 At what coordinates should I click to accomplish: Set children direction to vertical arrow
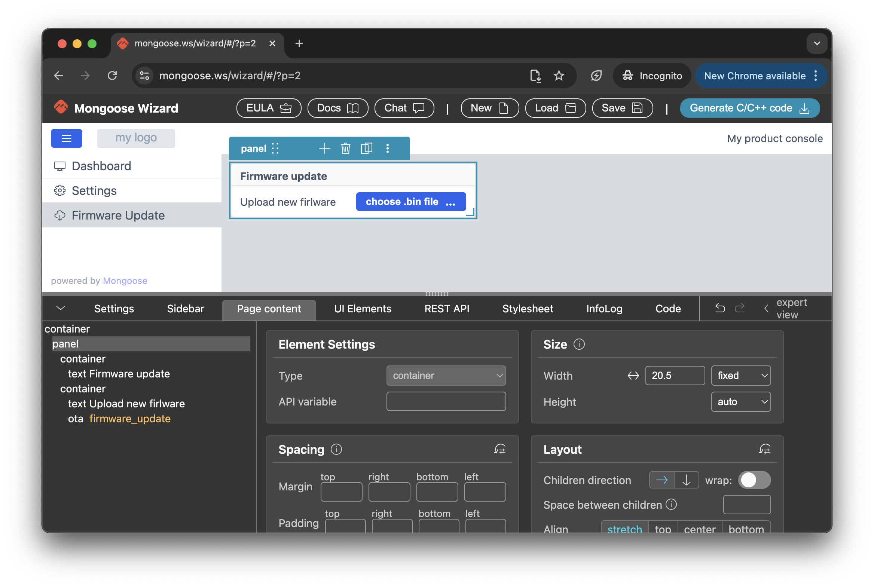point(686,480)
